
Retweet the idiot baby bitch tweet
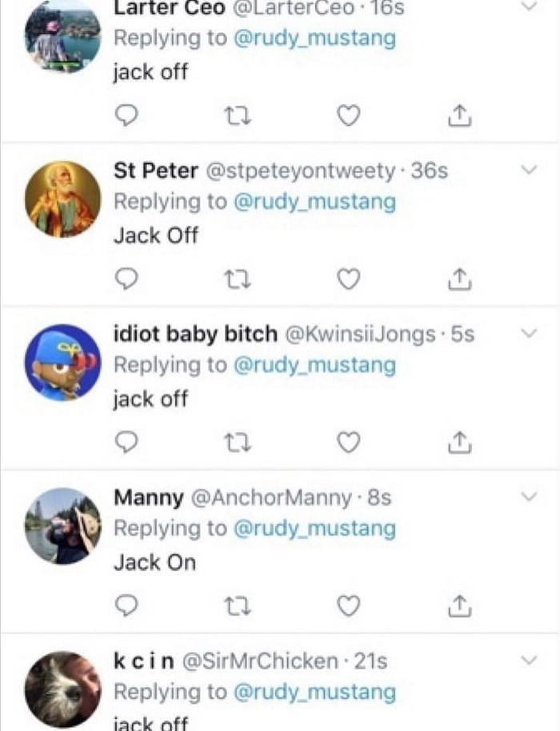[x=238, y=444]
